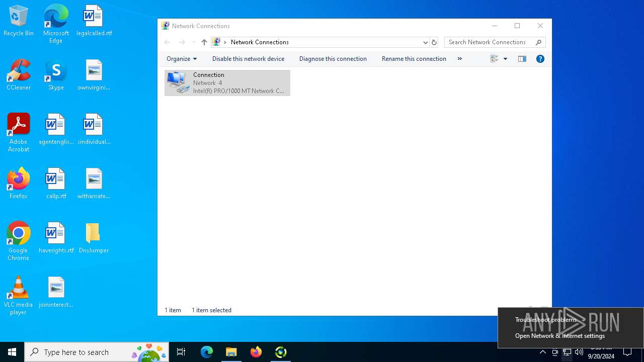
Task: Select the Adobe Acrobat desktop shortcut
Action: pos(19,133)
